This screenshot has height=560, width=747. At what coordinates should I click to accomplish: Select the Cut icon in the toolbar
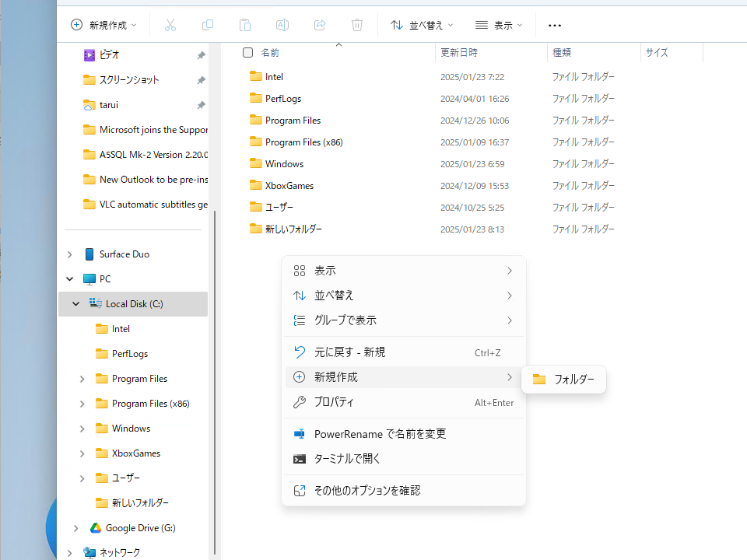[x=170, y=25]
